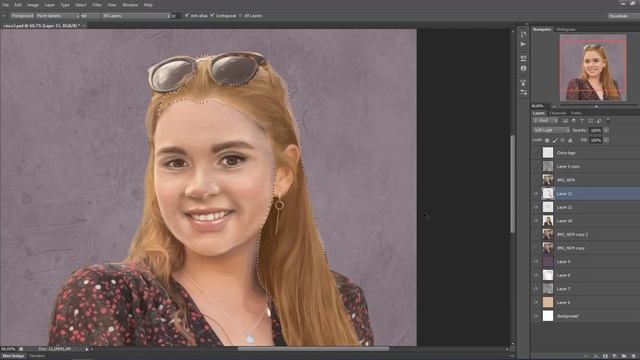Click the status bar zoom percentage field
The image size is (640, 360).
[8, 349]
